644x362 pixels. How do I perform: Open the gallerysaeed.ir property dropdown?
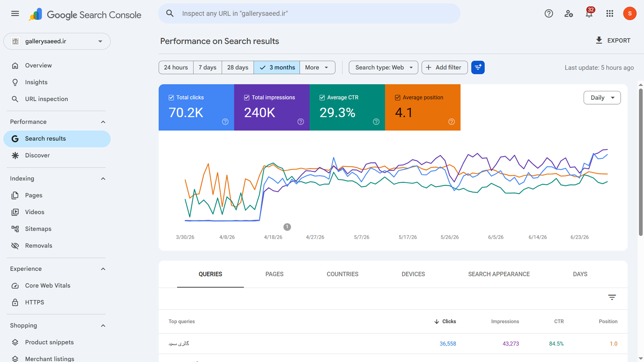point(57,41)
